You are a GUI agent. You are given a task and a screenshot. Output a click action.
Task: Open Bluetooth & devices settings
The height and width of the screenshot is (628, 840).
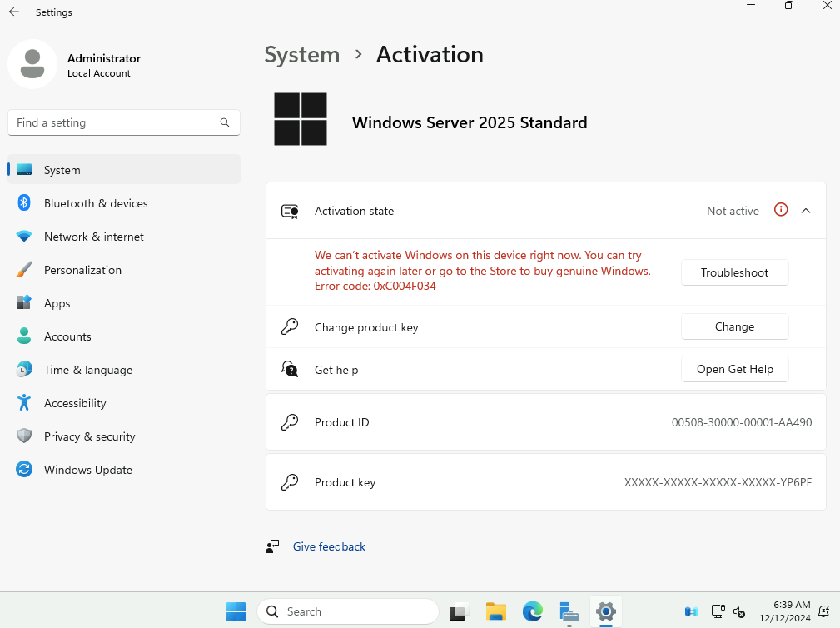click(124, 203)
